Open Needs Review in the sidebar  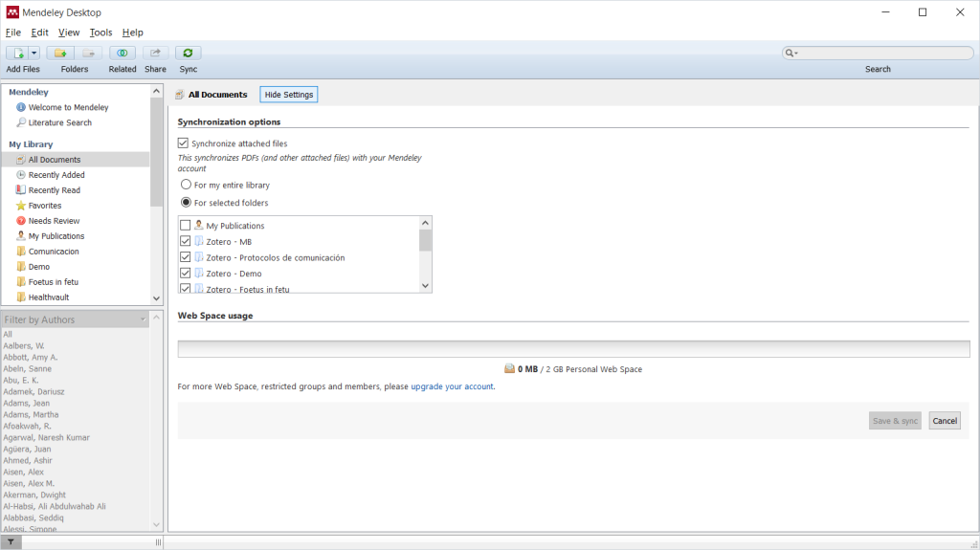pos(54,221)
